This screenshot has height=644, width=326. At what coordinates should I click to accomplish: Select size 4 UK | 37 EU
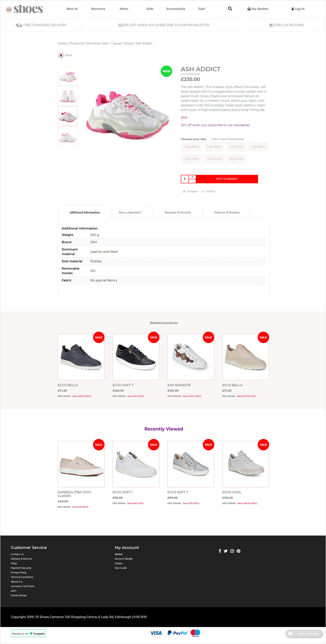click(236, 147)
